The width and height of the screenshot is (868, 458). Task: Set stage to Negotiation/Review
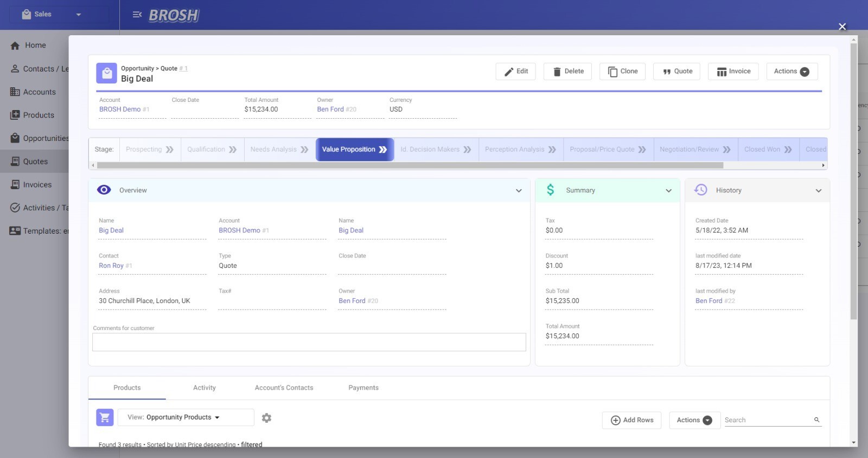click(x=695, y=150)
